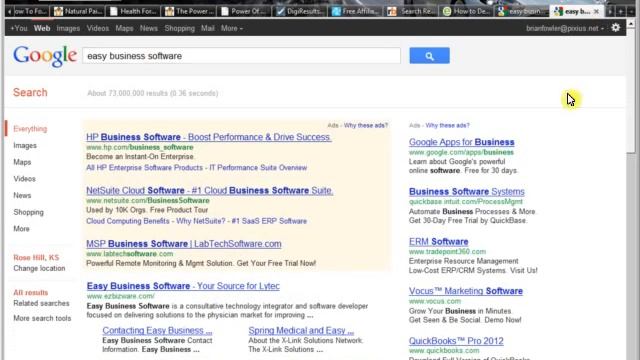Click the vertical scrollbar thumb
The image size is (640, 360).
coord(631,92)
